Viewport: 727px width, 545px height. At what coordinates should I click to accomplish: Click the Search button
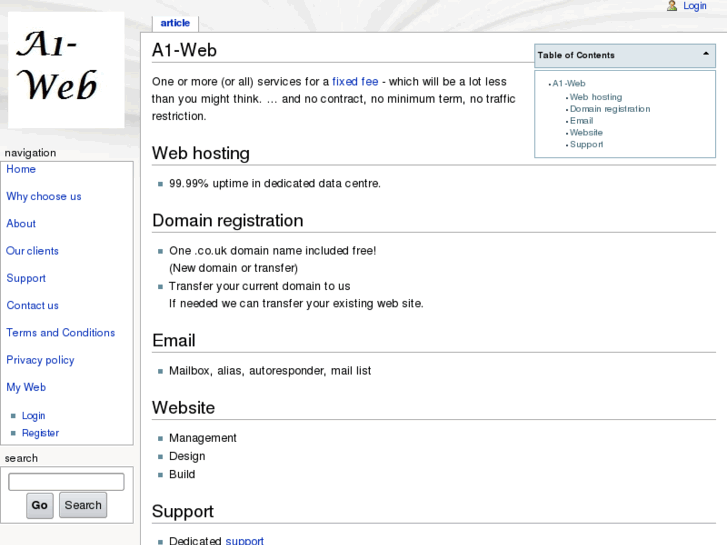tap(83, 505)
